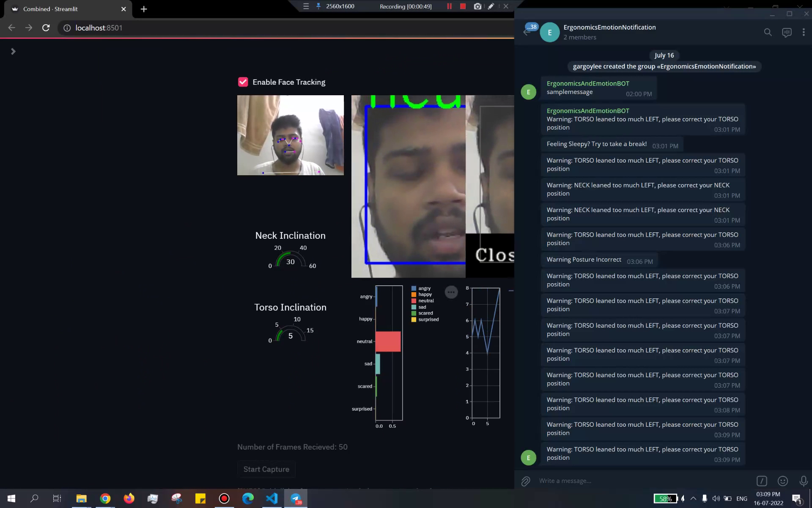Pause the screen recording
This screenshot has height=508, width=812.
449,6
